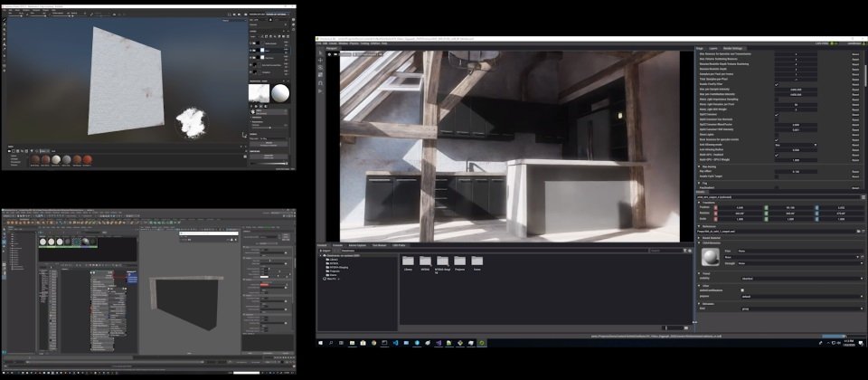Screen dimensions: 868x380
Task: Reset the OptiX Denoiser Blend Factor setting
Action: (855, 125)
